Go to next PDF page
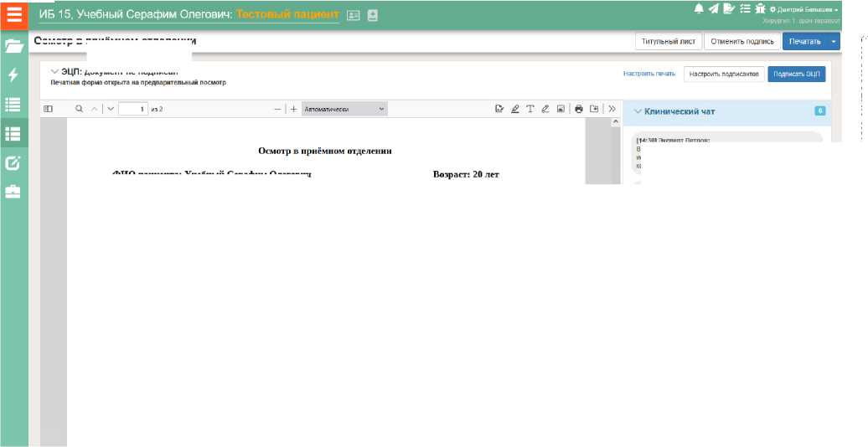 click(x=110, y=109)
